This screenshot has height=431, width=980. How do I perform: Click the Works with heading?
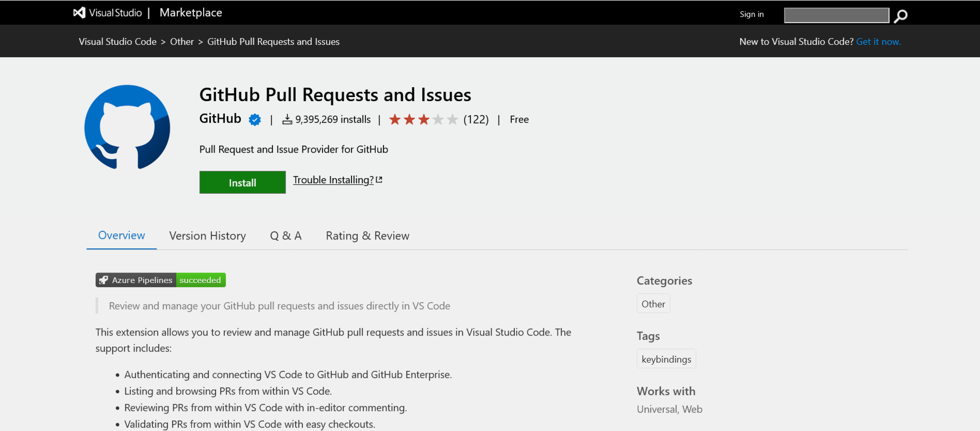click(666, 391)
